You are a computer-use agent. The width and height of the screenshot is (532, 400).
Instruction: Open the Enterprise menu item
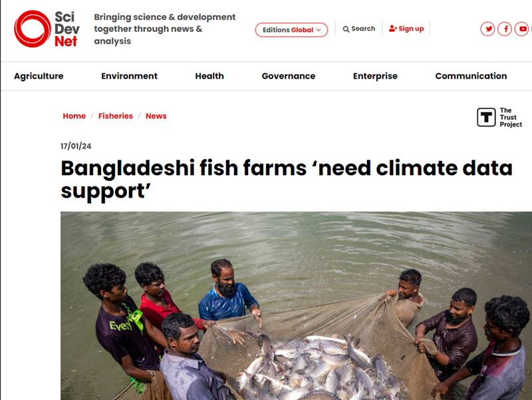[x=375, y=76]
